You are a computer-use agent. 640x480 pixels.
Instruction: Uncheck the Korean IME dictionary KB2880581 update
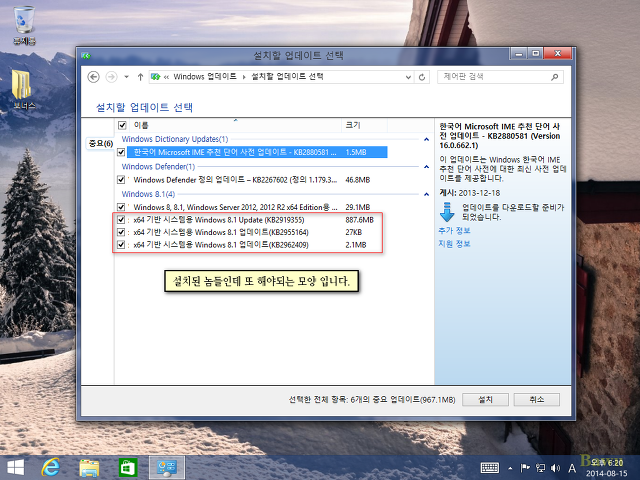(121, 152)
